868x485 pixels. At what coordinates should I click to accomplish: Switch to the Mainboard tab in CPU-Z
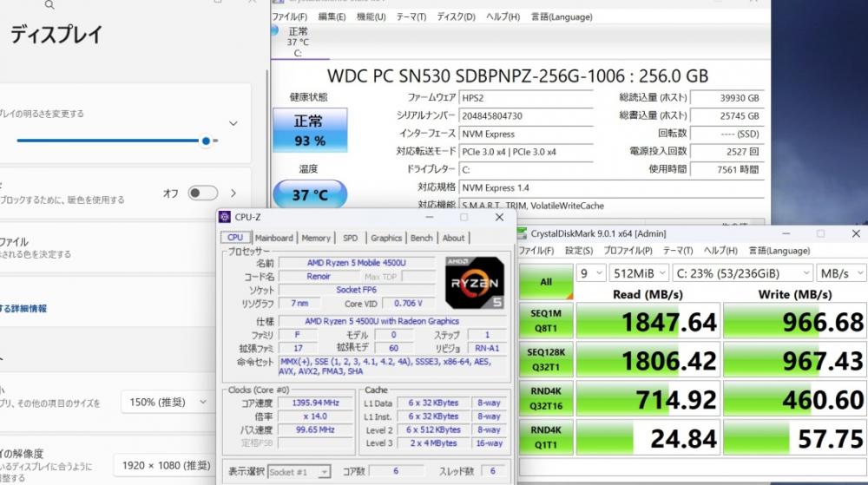[x=274, y=238]
